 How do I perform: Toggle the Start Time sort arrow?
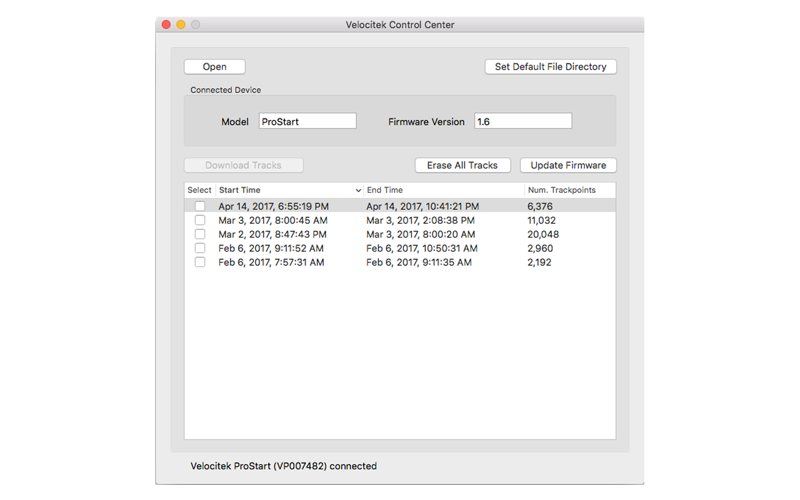click(358, 190)
